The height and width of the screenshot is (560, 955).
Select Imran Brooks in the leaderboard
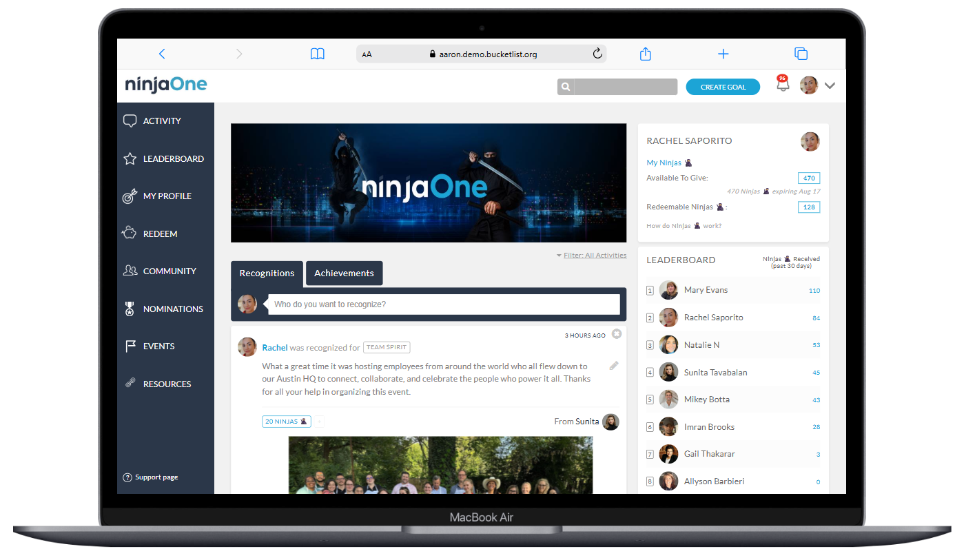[x=734, y=427]
